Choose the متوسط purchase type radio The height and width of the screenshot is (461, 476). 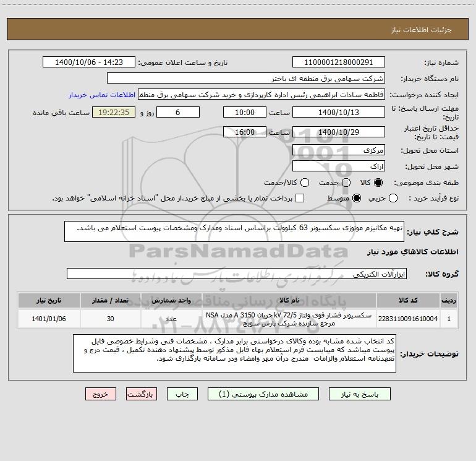pos(357,198)
